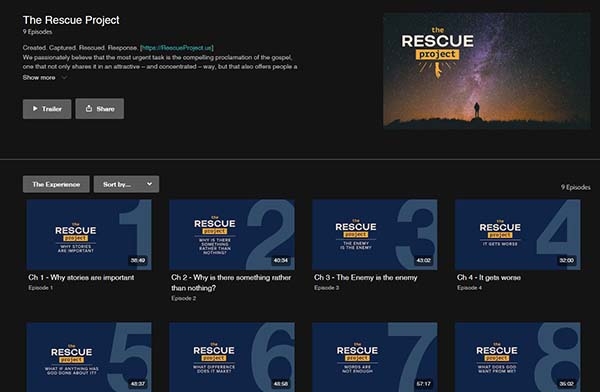Click the 57:17 duration badge
This screenshot has width=600, height=392.
tap(424, 384)
